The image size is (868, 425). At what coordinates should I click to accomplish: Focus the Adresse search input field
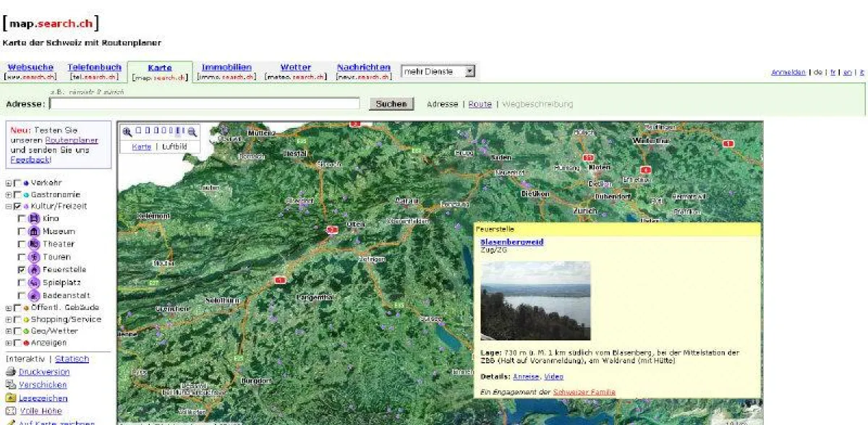[205, 104]
